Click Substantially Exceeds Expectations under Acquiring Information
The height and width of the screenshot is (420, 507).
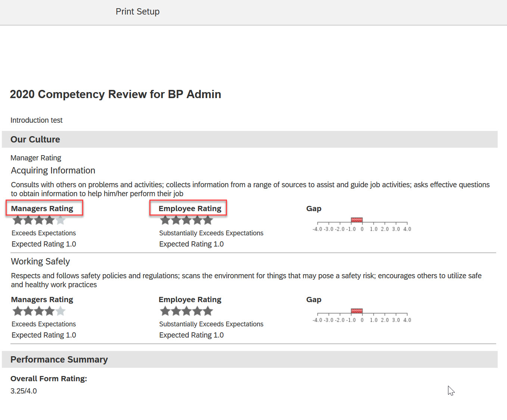tap(211, 233)
